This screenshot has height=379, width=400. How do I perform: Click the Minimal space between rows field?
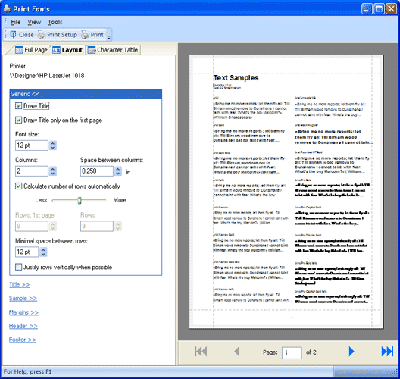coord(27,252)
